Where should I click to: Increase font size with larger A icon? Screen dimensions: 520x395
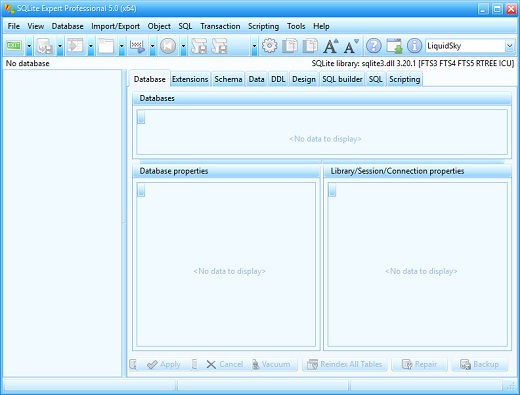[x=331, y=46]
